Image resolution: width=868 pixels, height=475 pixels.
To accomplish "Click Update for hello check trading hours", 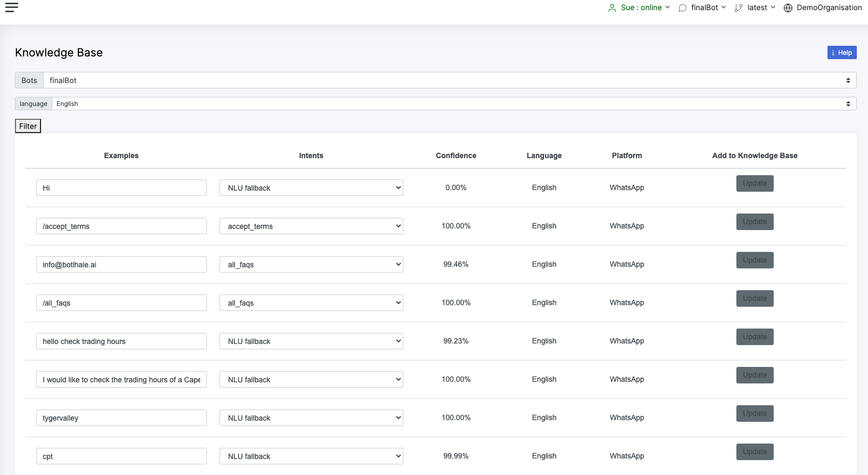I will pyautogui.click(x=755, y=337).
